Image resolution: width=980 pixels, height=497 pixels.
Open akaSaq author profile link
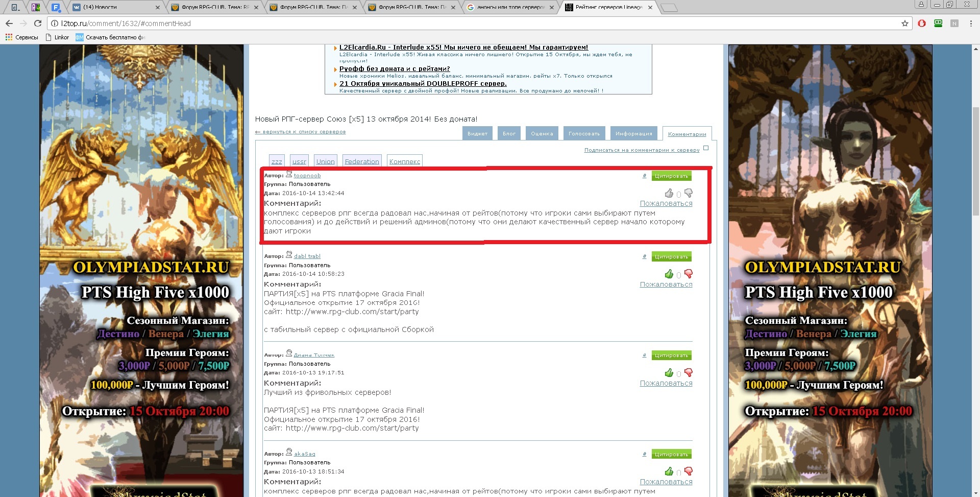[304, 454]
